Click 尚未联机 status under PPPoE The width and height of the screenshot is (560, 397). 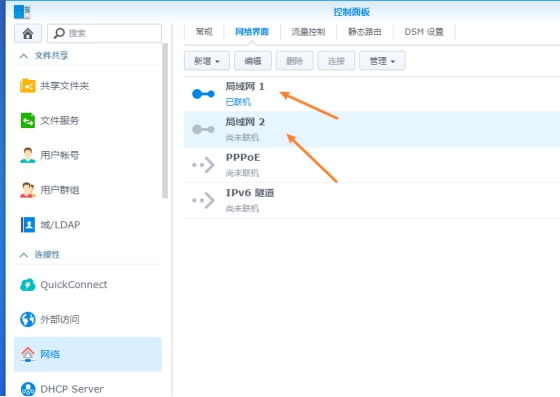tap(242, 173)
